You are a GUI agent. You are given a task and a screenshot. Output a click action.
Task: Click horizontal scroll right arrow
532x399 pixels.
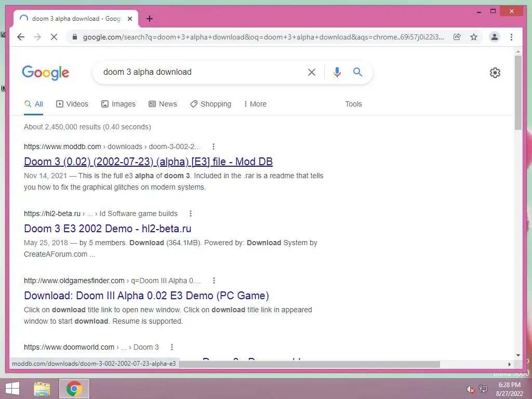pyautogui.click(x=509, y=364)
